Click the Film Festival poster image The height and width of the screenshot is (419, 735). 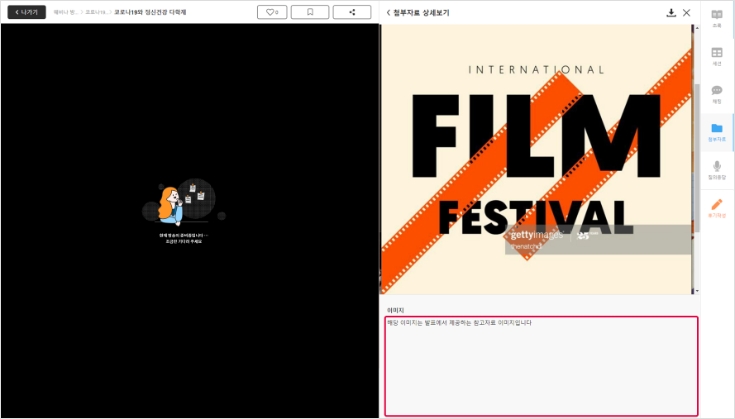[x=536, y=158]
